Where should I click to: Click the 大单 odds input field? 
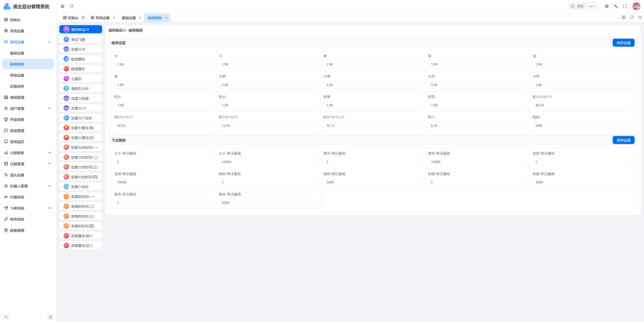click(x=268, y=85)
